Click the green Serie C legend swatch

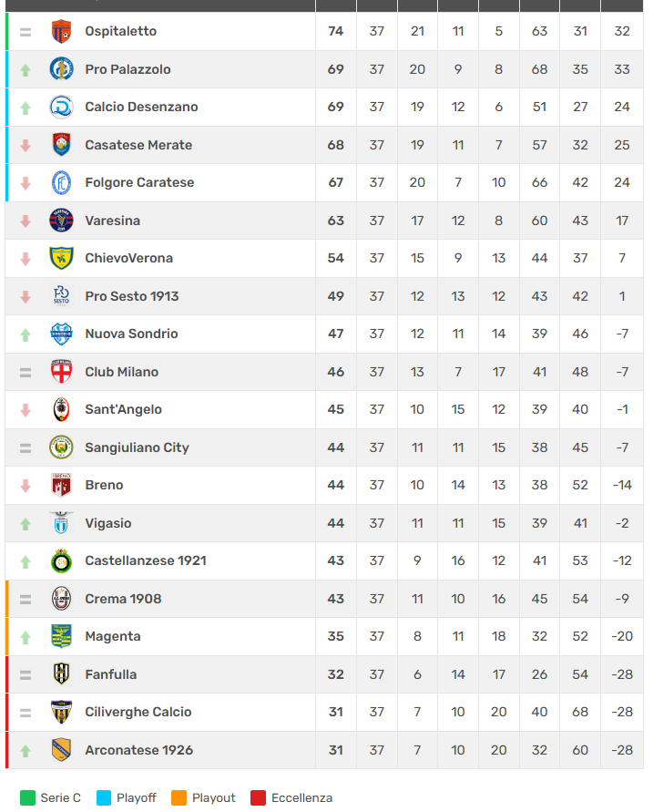[27, 798]
